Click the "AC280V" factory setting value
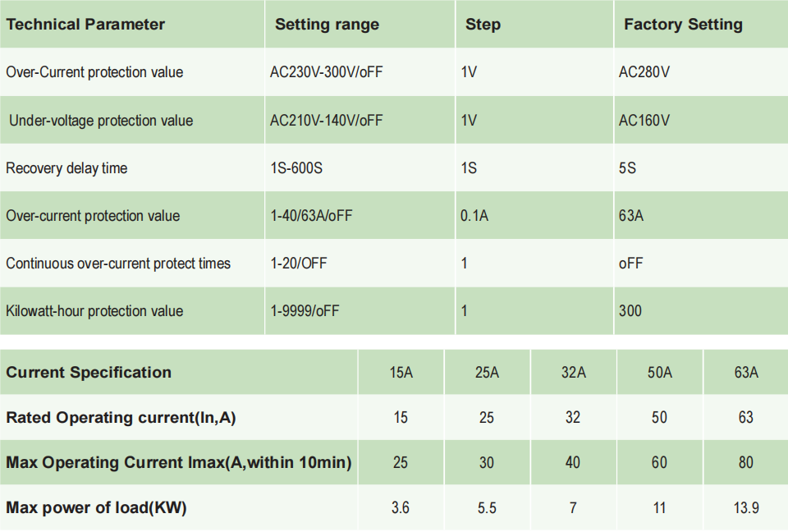 pos(644,72)
